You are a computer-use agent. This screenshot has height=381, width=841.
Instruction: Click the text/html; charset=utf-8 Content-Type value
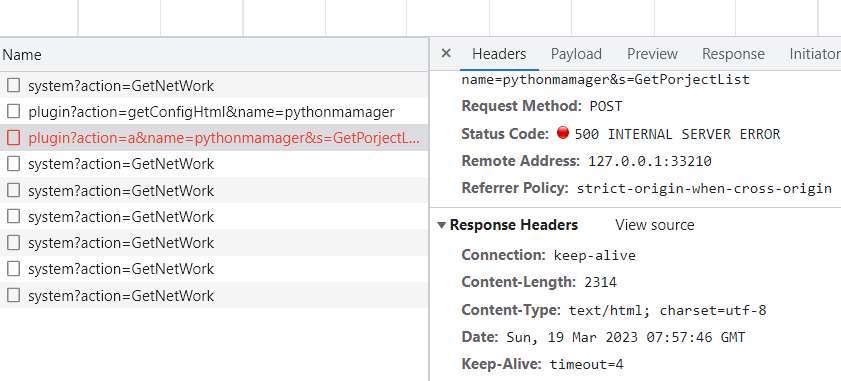tap(667, 310)
